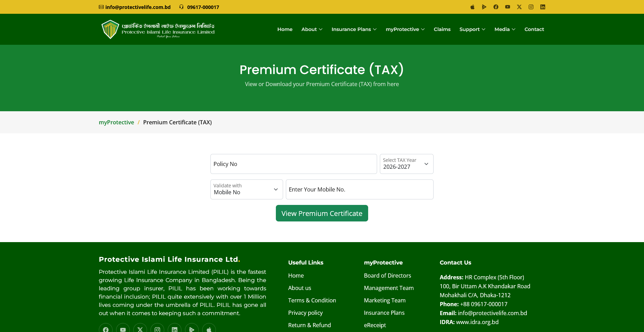Click the info@protectivelife.com.bd email in top bar
Viewport: 644px width, 332px height.
(x=138, y=7)
